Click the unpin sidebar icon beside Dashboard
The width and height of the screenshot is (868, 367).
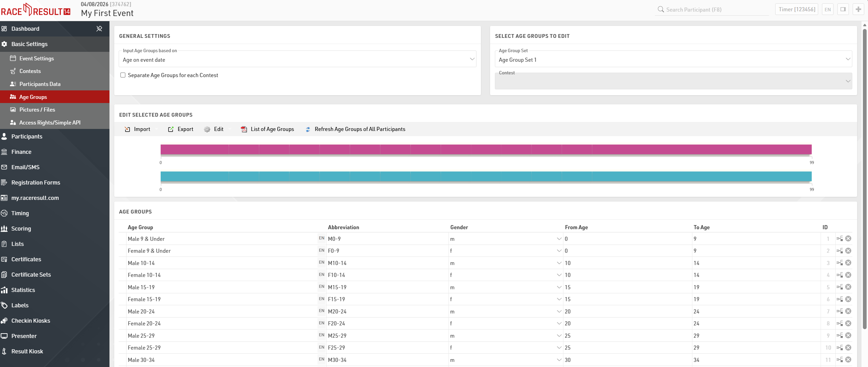click(99, 29)
